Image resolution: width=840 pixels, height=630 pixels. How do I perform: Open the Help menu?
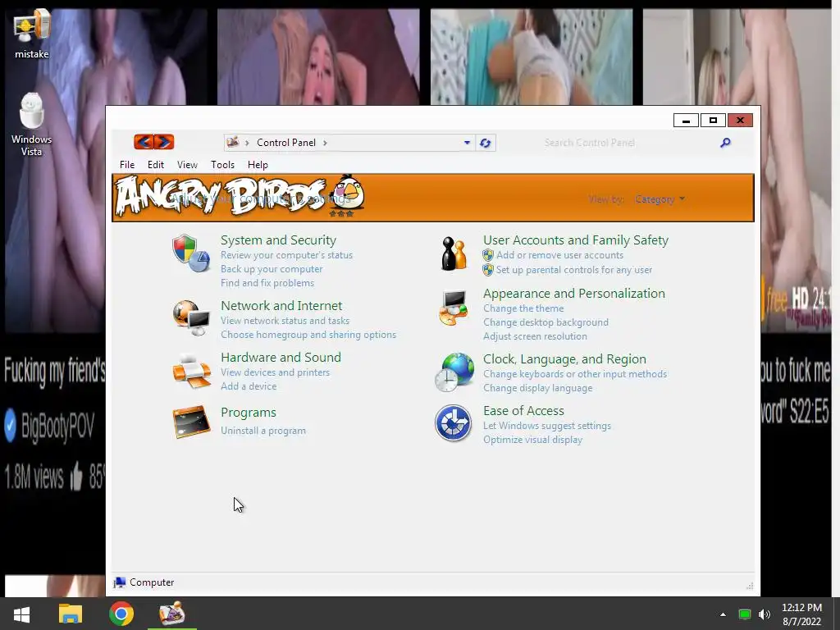(258, 165)
